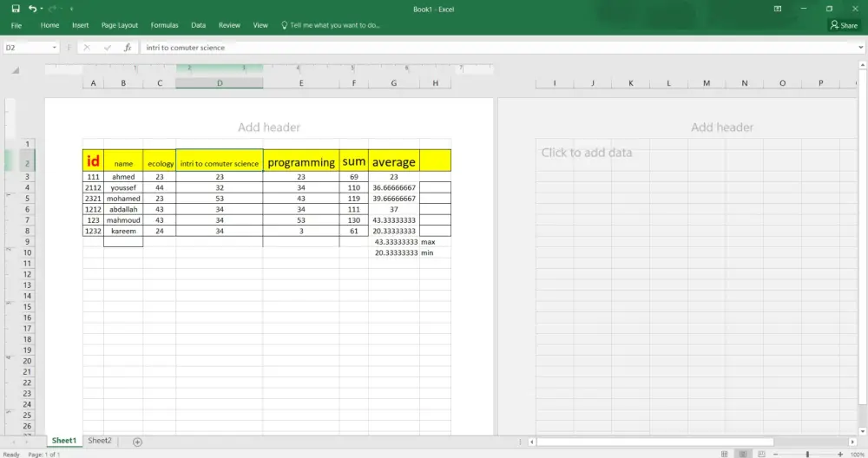Click the zoom in plus icon
This screenshot has width=868, height=458.
point(839,455)
